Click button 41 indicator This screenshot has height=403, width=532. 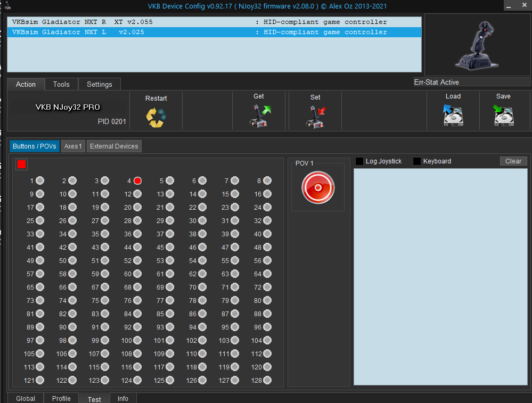click(40, 248)
